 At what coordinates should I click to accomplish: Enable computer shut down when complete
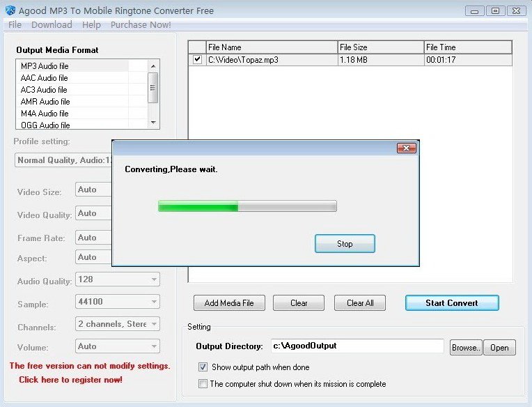pyautogui.click(x=203, y=384)
